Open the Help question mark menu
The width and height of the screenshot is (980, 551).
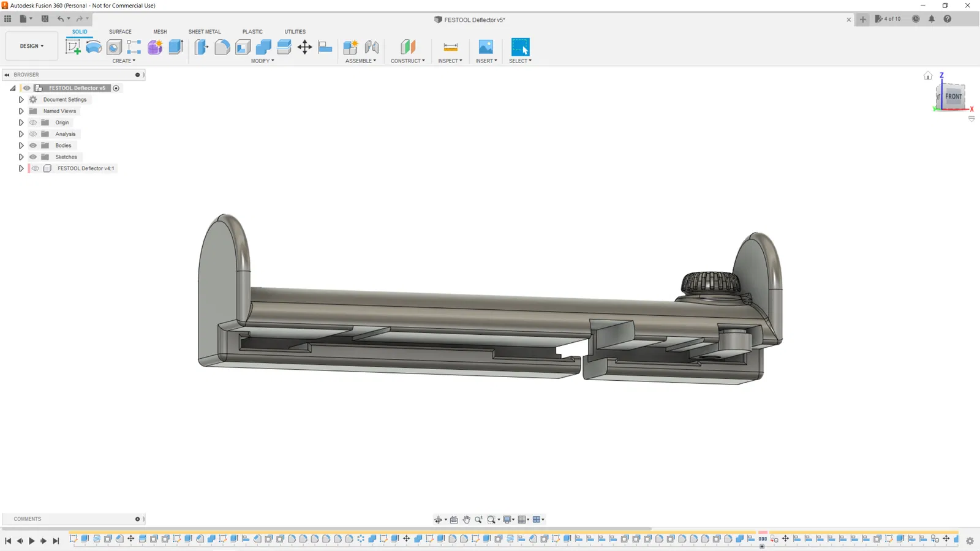point(948,19)
